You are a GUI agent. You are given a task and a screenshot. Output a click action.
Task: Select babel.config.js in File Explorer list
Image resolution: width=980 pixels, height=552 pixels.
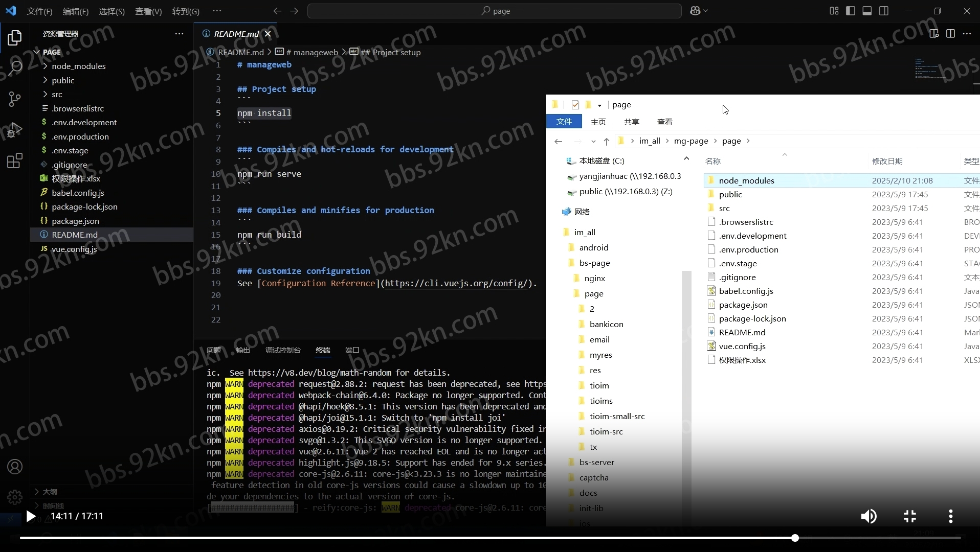pos(746,291)
